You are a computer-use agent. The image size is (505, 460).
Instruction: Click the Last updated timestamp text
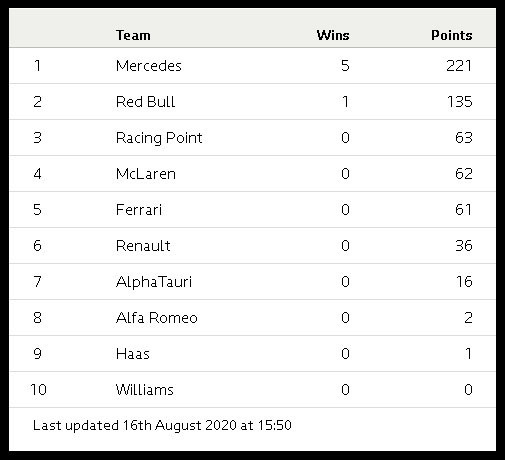pos(162,425)
